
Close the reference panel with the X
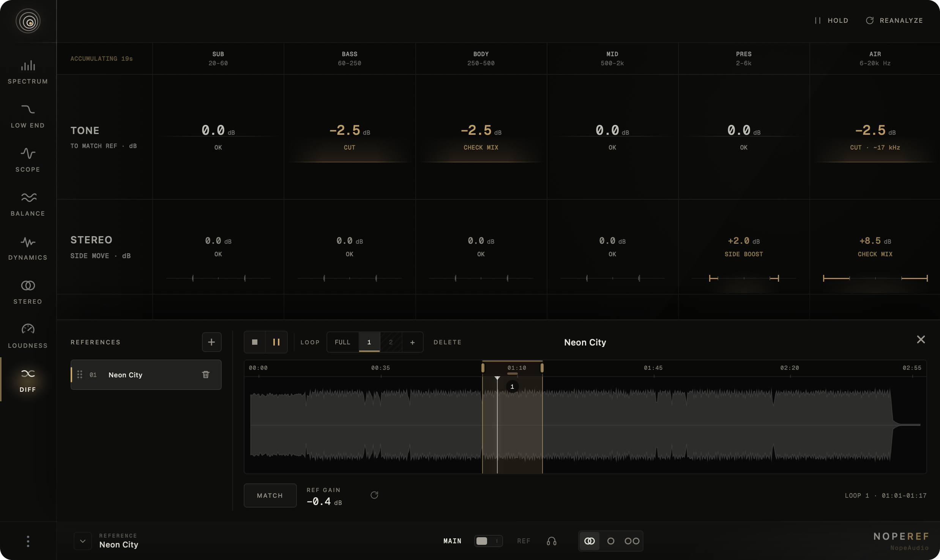tap(921, 339)
